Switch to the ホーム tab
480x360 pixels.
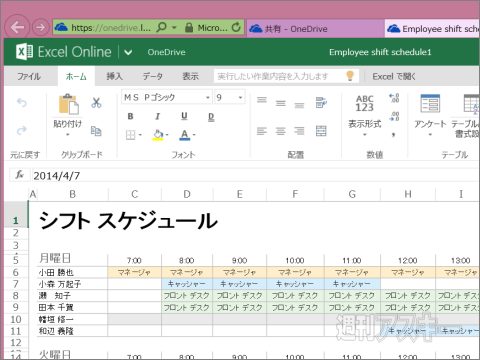76,76
